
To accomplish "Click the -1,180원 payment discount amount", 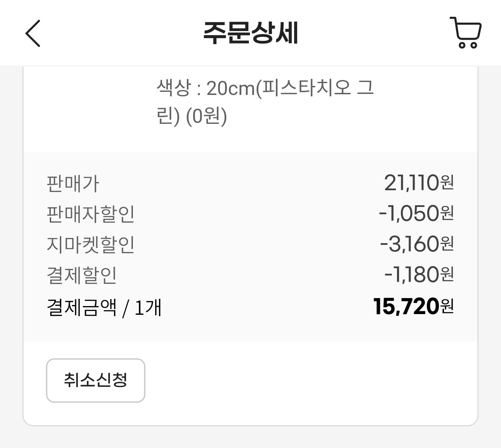I will coord(419,274).
